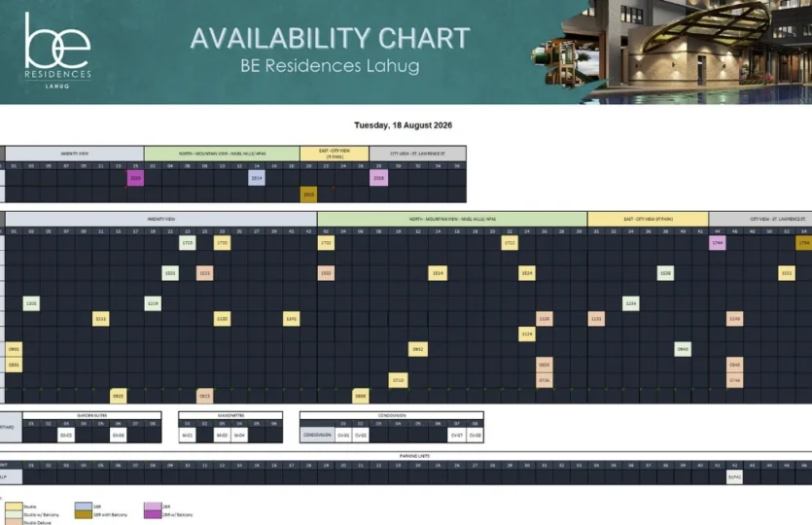Click the Maisonettes section header
Viewport: 812px width, 525px height.
click(x=231, y=416)
